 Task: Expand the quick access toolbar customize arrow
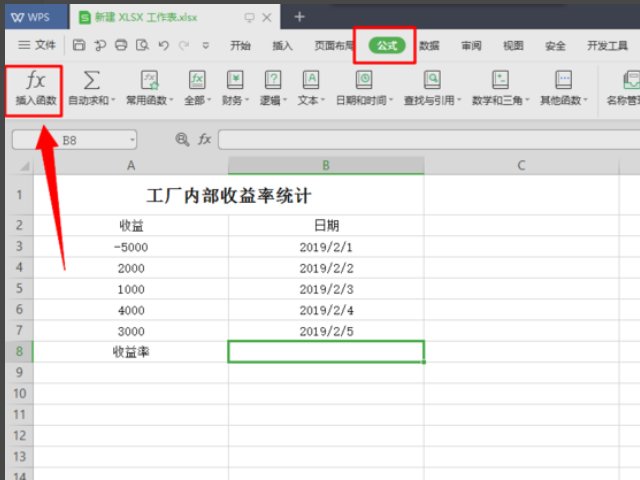coord(206,45)
